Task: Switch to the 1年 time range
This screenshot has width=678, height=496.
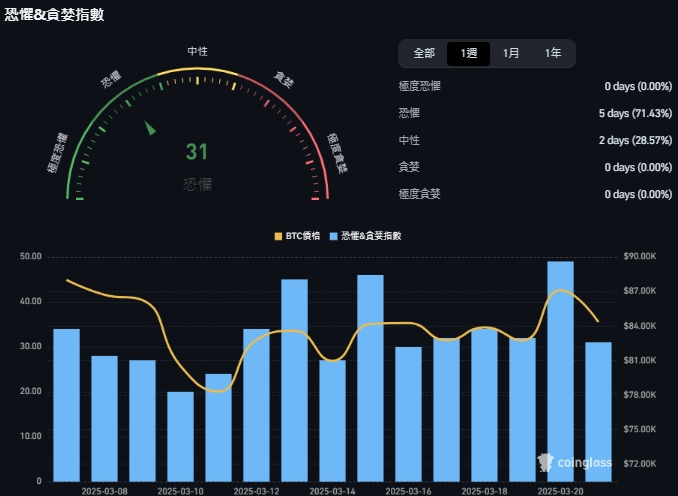Action: click(x=553, y=53)
